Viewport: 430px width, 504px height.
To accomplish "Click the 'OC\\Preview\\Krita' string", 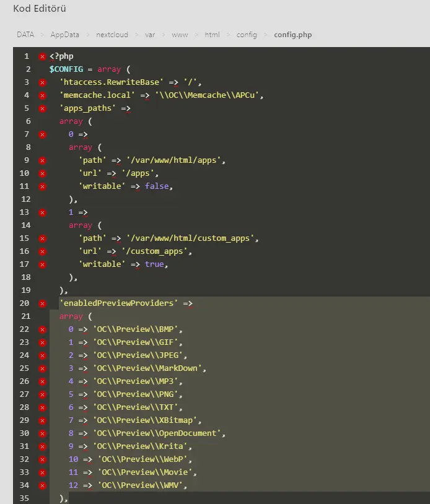I will point(140,446).
